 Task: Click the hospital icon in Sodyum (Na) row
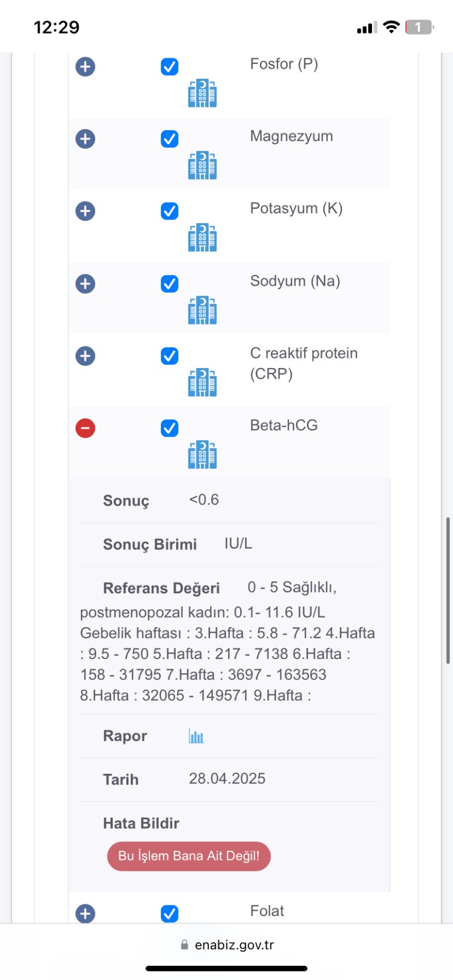point(202,310)
